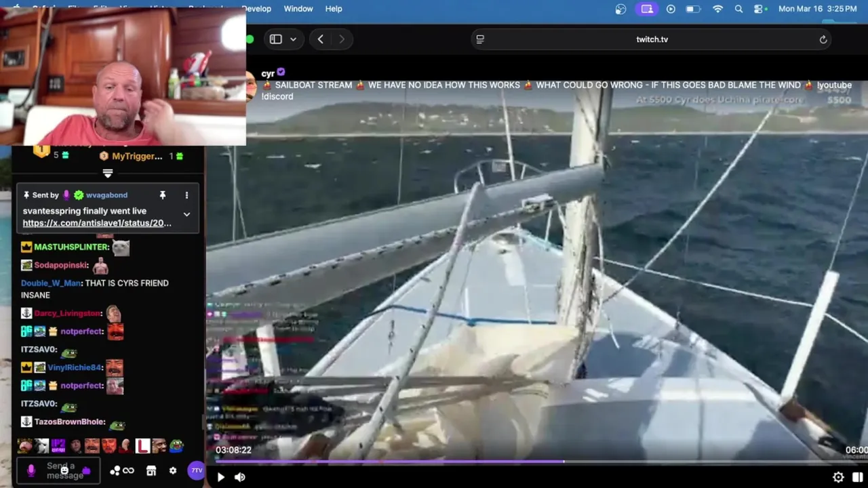
Task: Click the microphone icon in chat input
Action: click(31, 470)
